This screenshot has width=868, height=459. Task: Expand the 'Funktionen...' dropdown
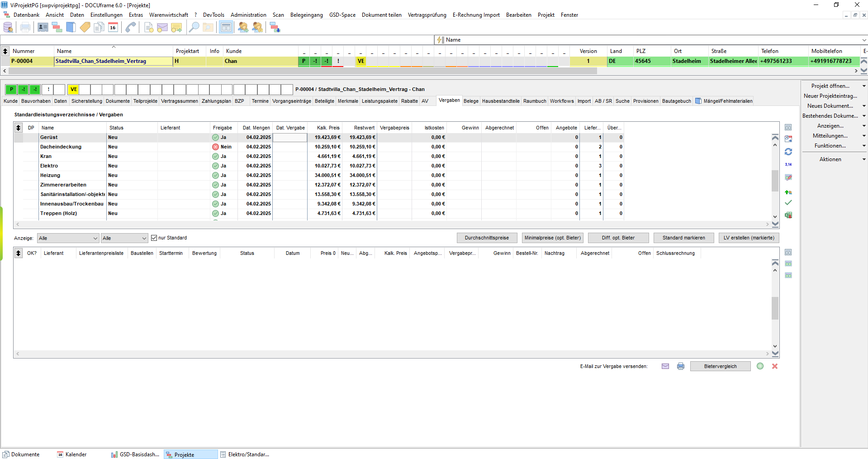tap(863, 146)
